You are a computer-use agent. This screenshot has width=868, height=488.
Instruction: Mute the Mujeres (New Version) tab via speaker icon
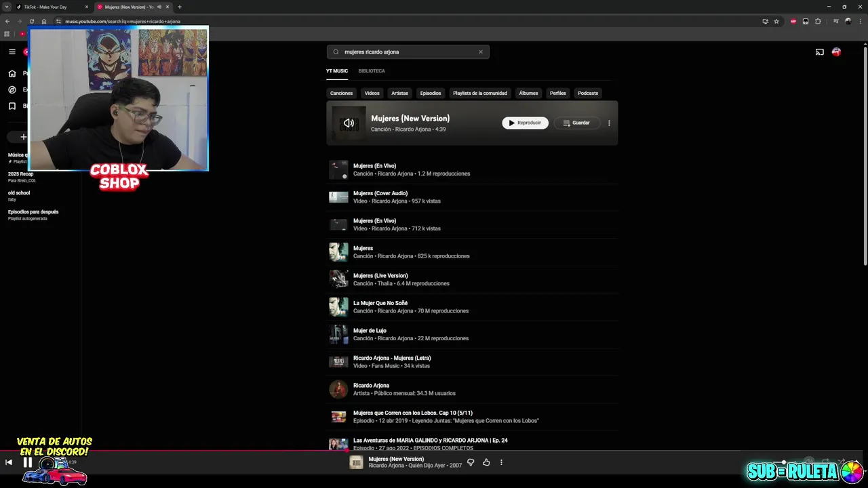coord(159,7)
